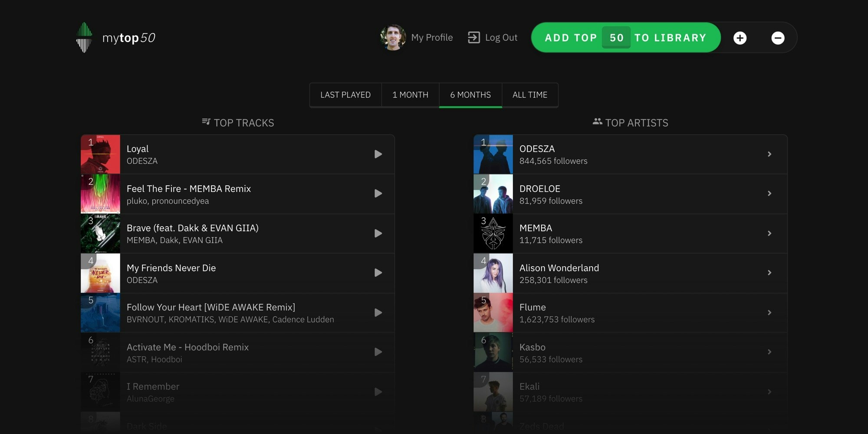Click Kasbo artist photo
The image size is (868, 434).
[493, 352]
